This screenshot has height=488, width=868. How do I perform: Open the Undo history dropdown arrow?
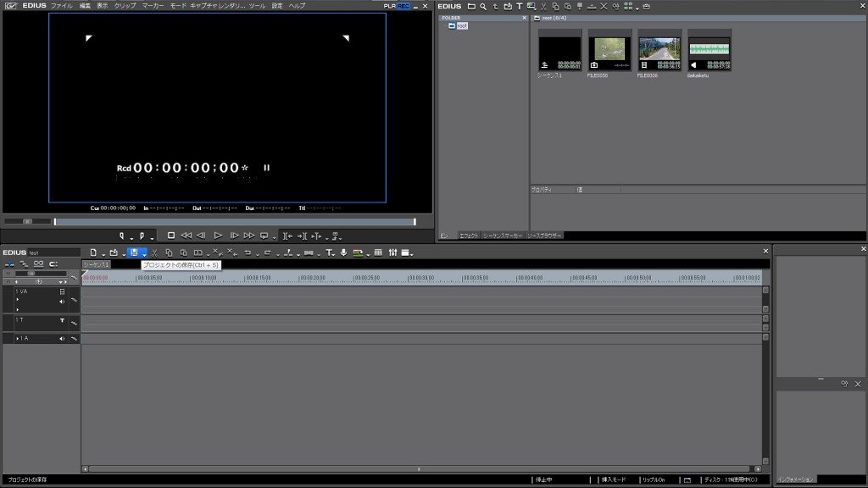coord(257,254)
